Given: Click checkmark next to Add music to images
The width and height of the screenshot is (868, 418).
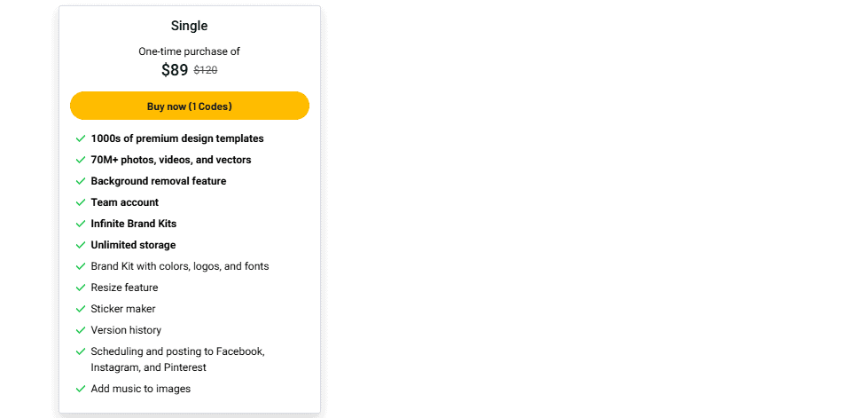Looking at the screenshot, I should click(x=81, y=389).
